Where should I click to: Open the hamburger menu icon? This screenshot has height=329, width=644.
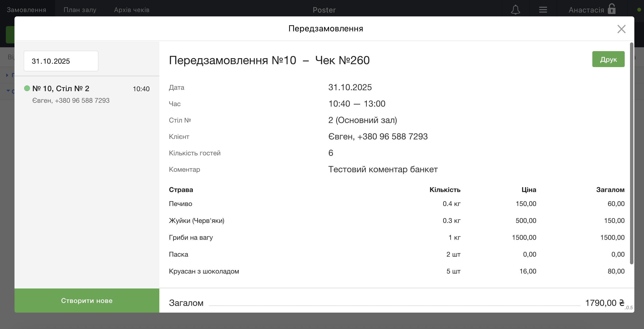tap(543, 10)
